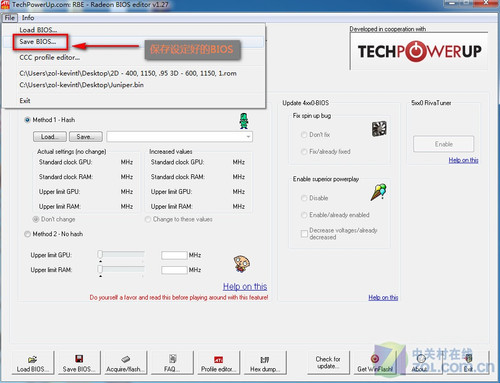Viewport: 500px width, 383px height.
Task: Click Check for update button
Action: [x=328, y=363]
